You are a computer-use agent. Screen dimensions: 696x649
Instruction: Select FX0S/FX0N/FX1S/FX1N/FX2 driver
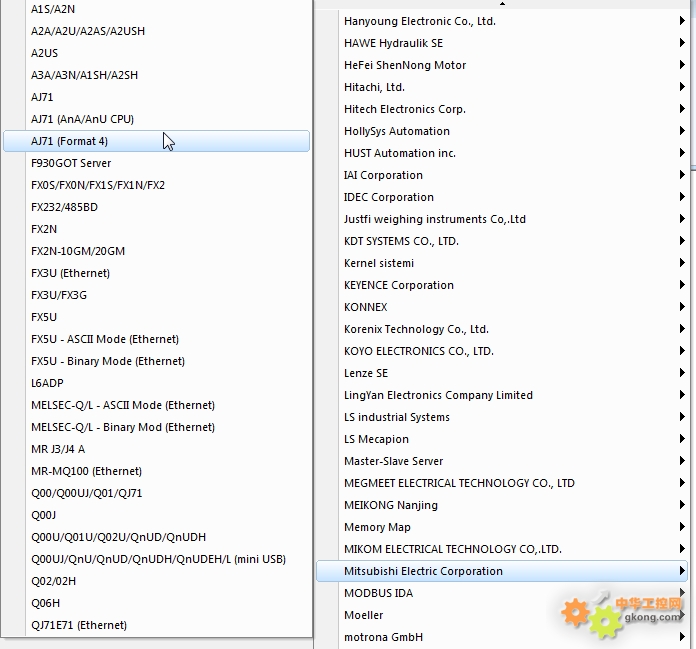click(x=156, y=185)
